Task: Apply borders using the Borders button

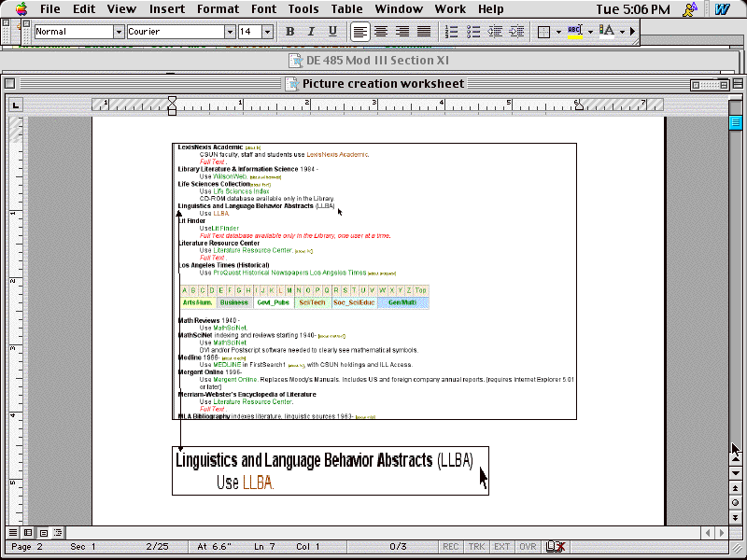Action: point(543,32)
